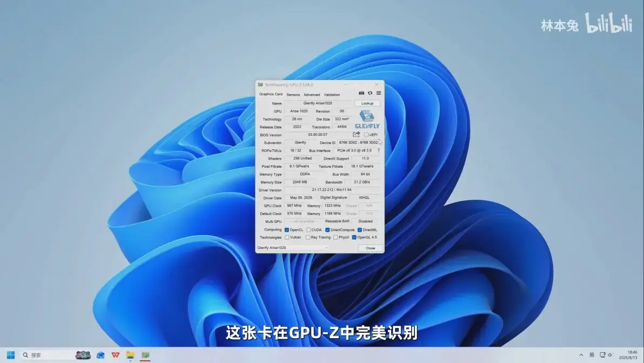Click the Default Clock value 570 MHz
Viewport: 644px width, 363px height.
coord(294,213)
